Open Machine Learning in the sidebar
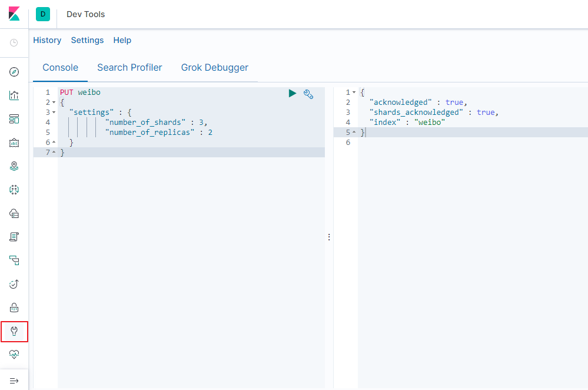The height and width of the screenshot is (390, 588). [x=14, y=190]
